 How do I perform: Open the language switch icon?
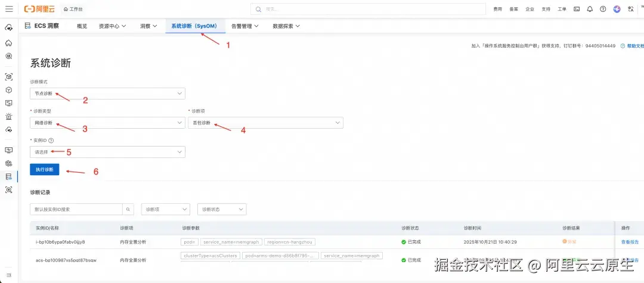[630, 8]
